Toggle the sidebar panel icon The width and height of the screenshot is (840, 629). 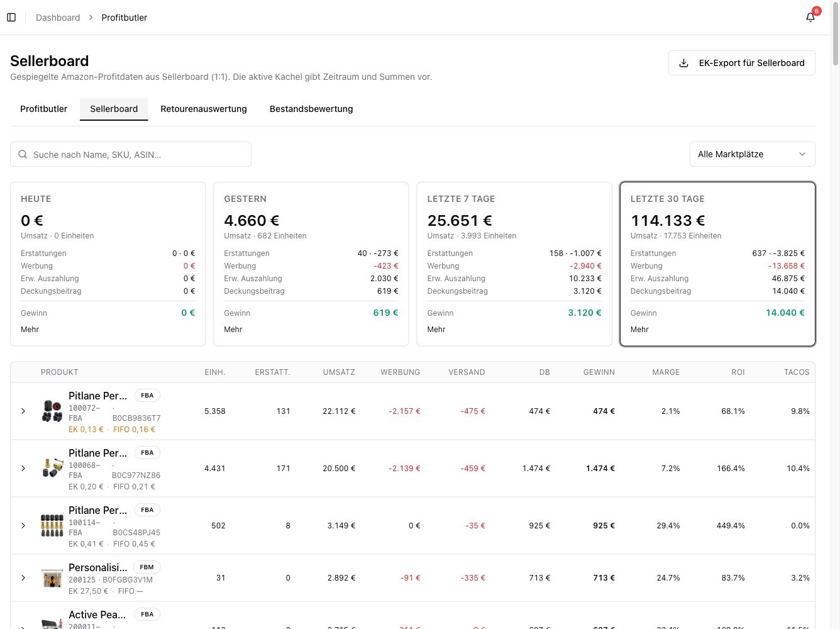click(11, 18)
